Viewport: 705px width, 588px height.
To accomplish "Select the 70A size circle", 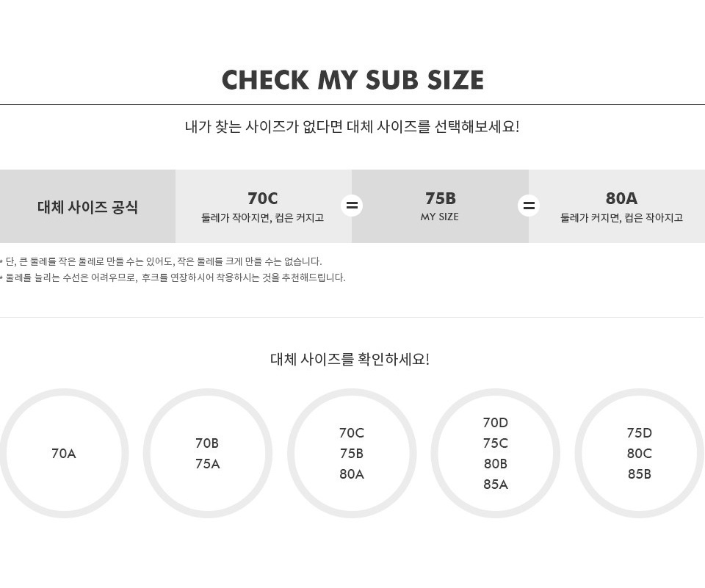I will pos(64,453).
